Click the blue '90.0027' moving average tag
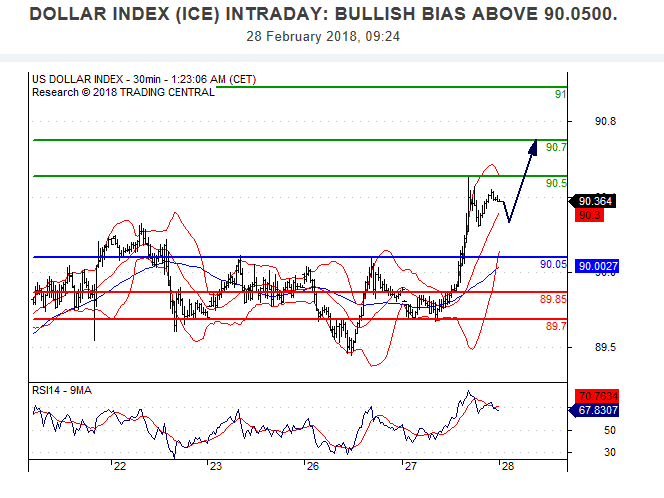Screen dimensions: 664x498 tap(597, 266)
